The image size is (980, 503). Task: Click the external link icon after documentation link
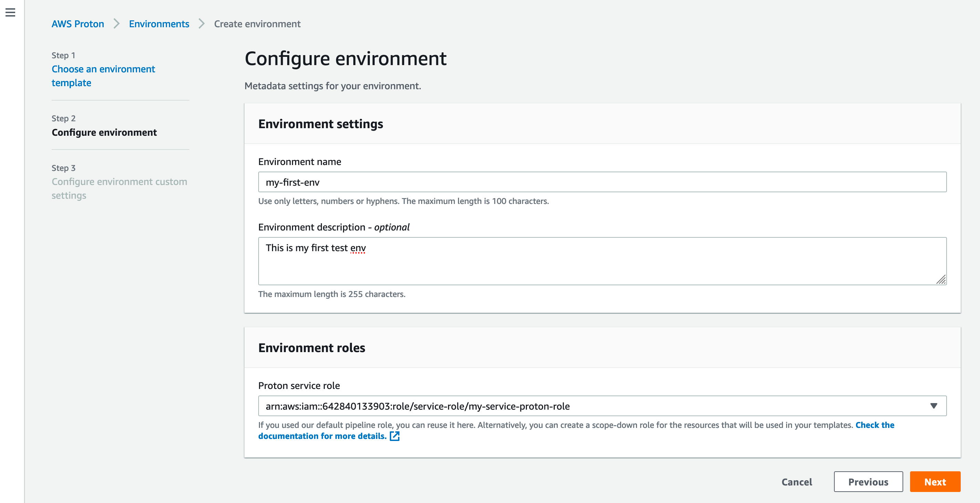[395, 436]
